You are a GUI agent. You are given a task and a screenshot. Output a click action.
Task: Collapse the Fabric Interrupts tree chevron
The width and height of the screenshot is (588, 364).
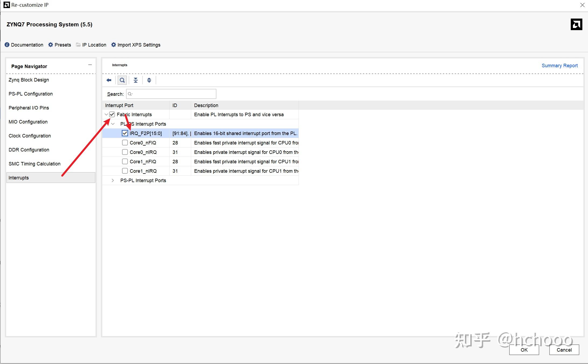pos(106,115)
